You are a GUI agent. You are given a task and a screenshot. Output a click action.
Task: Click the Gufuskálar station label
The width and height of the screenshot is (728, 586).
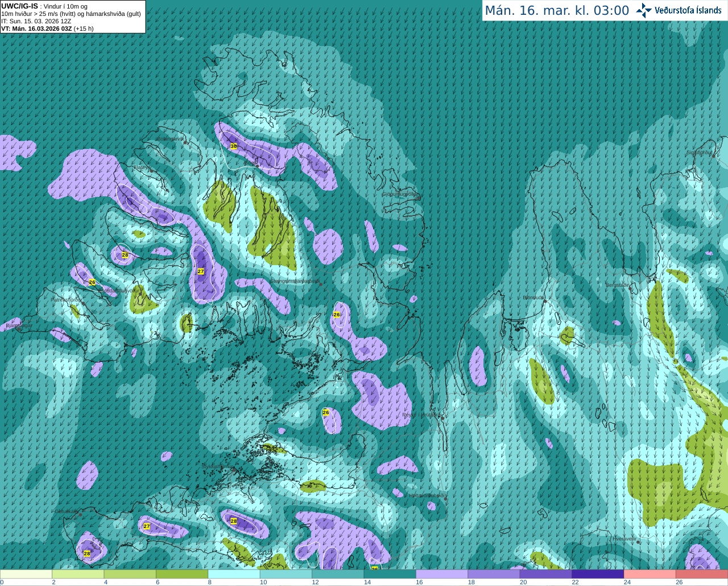tap(66, 511)
